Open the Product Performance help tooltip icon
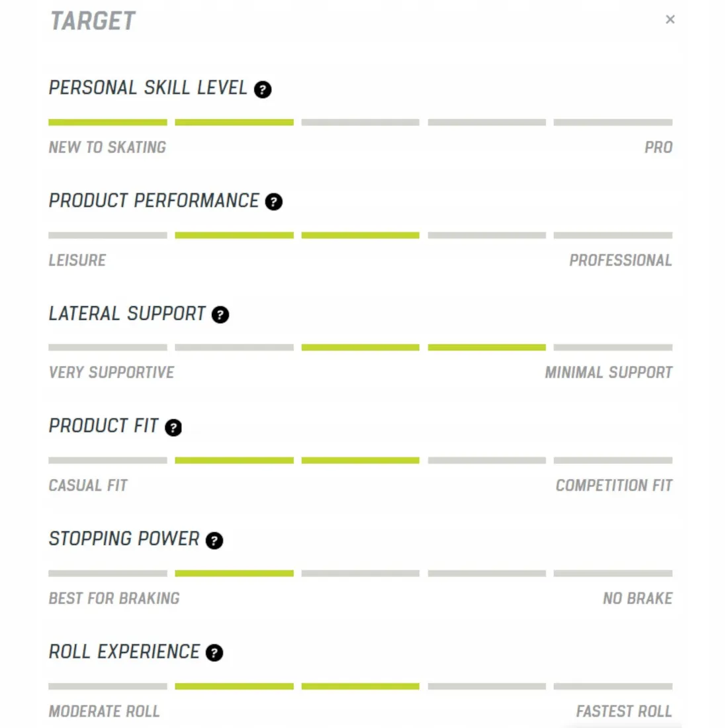Viewport: 728px width, 728px height. [273, 202]
